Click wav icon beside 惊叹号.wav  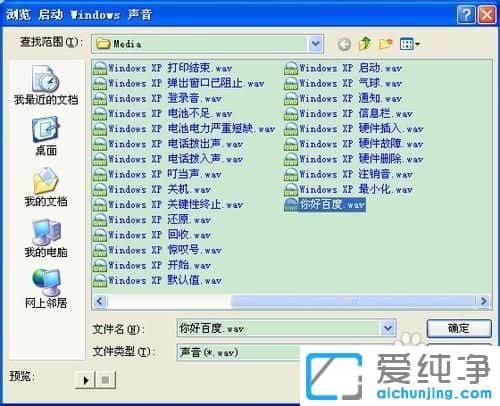tap(100, 250)
